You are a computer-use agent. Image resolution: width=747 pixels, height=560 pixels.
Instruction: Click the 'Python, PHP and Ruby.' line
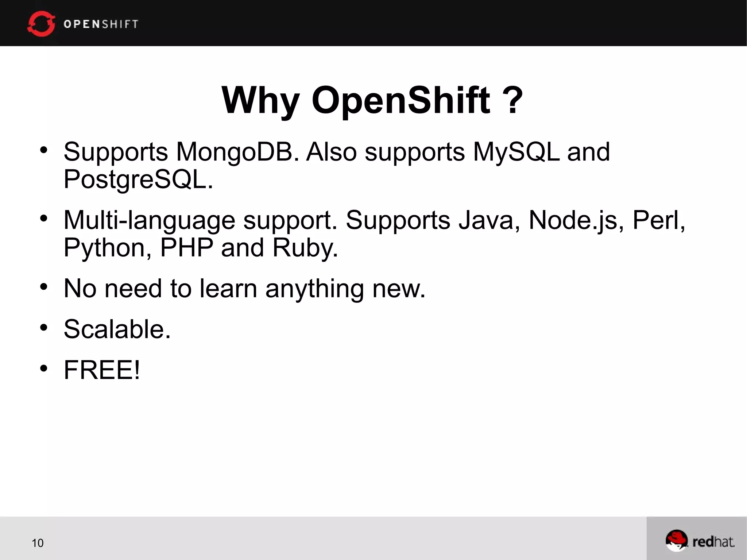point(201,248)
